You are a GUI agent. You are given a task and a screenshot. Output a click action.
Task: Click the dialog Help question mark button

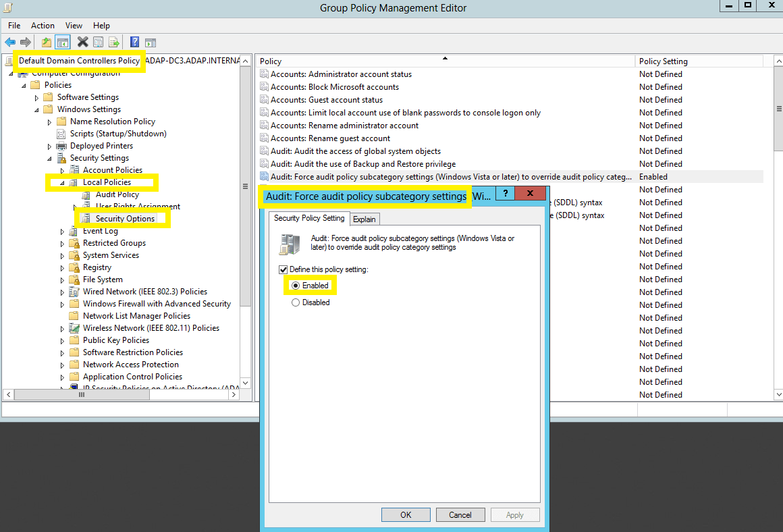[x=505, y=193]
